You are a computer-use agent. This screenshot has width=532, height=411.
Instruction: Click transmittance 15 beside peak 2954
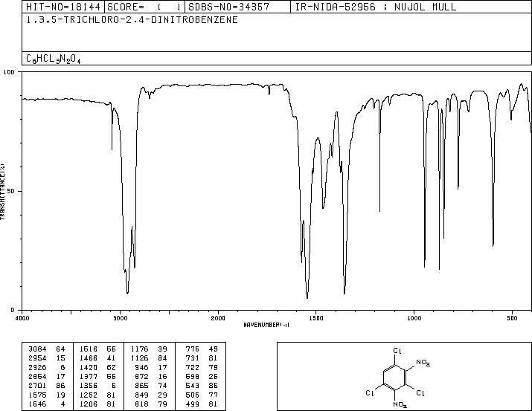60,358
